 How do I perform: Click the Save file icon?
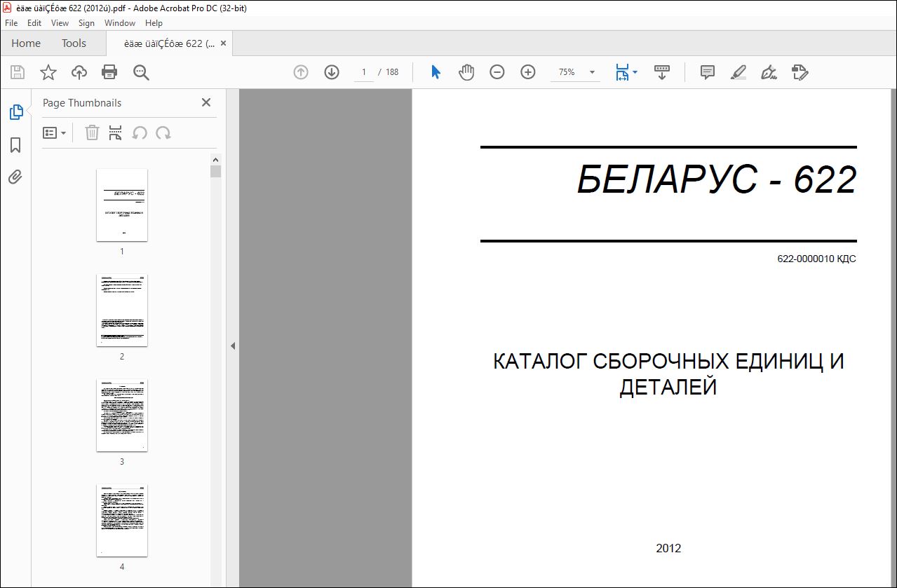click(18, 72)
